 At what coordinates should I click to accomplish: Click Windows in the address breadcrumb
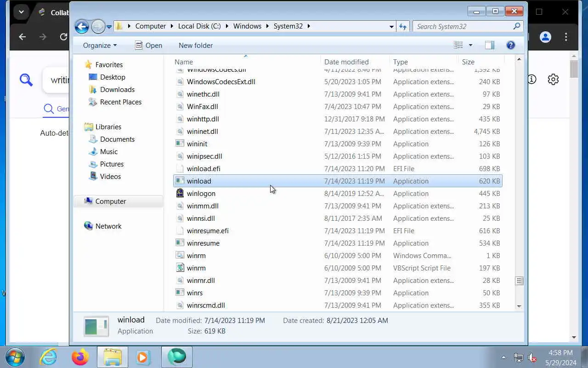(247, 26)
